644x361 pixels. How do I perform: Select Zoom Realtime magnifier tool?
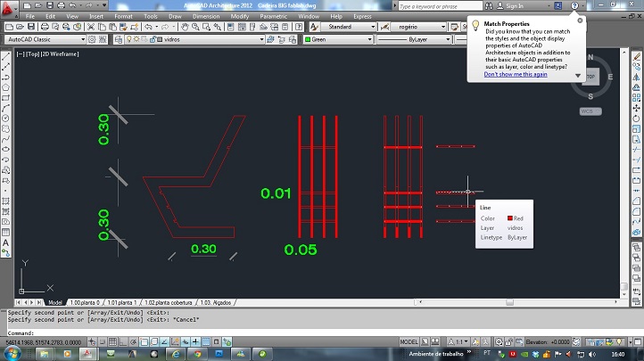click(195, 27)
